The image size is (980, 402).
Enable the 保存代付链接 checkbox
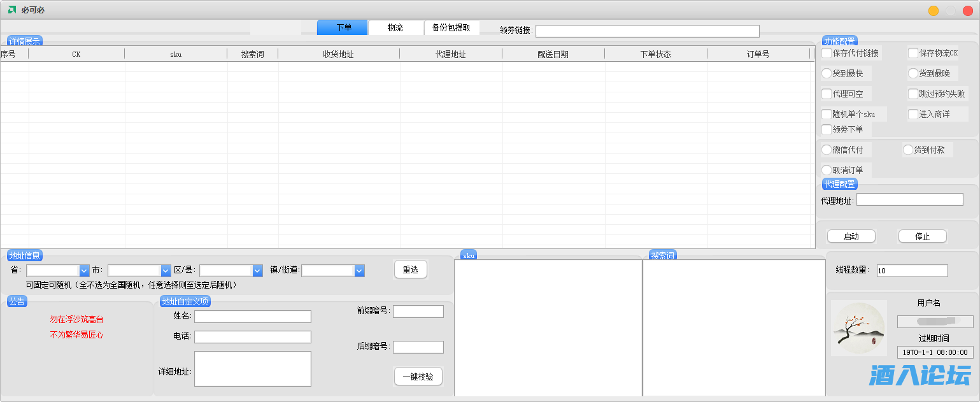(x=827, y=54)
